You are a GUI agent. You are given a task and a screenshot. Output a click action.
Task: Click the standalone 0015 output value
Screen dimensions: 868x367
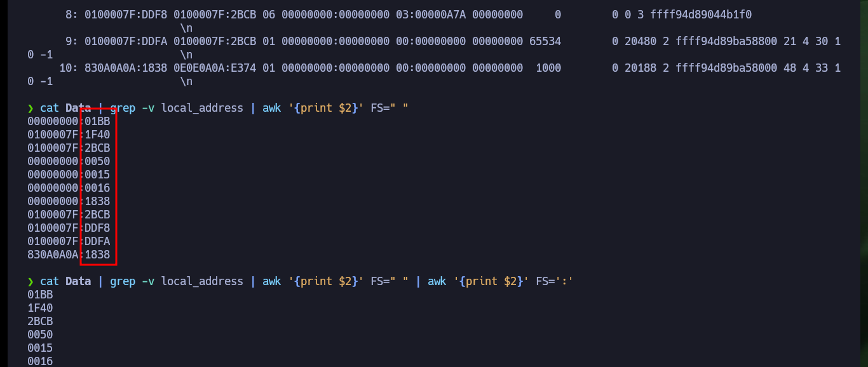click(x=40, y=348)
